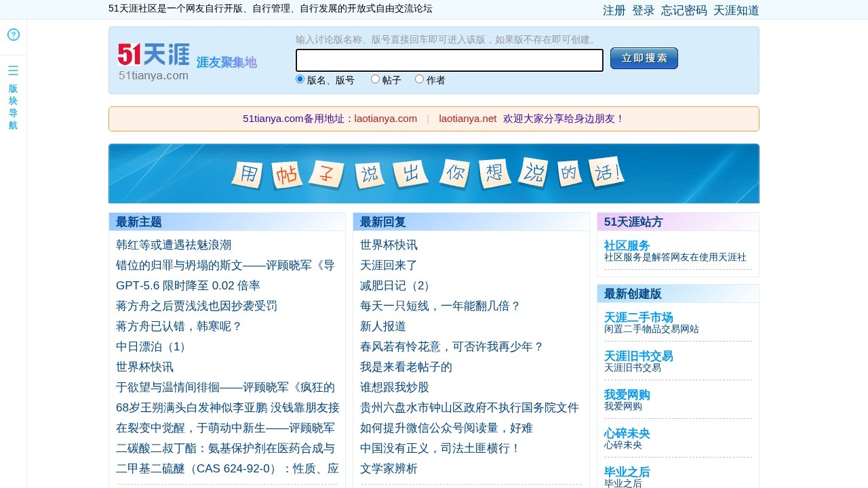Open topic 韩红等或遭遇祛魅浪潮
This screenshot has height=488, width=868.
[x=174, y=245]
